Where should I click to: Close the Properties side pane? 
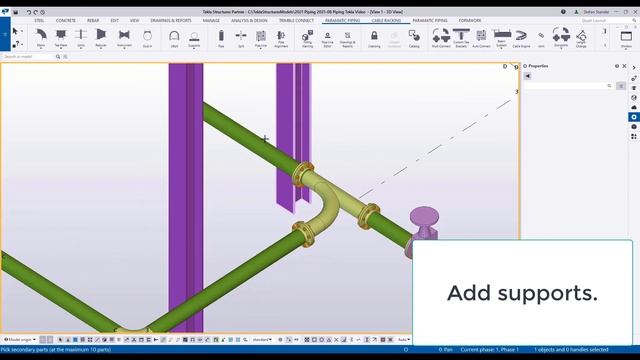pyautogui.click(x=624, y=66)
